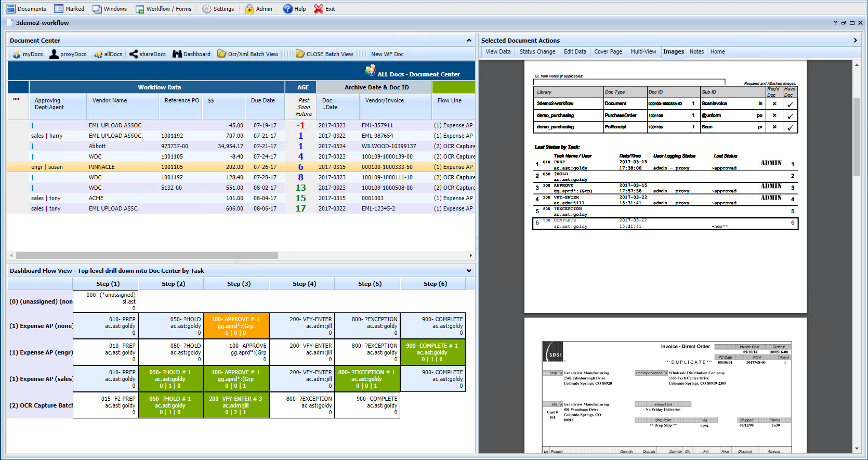
Task: Click the allDocs group icon
Action: tap(98, 54)
